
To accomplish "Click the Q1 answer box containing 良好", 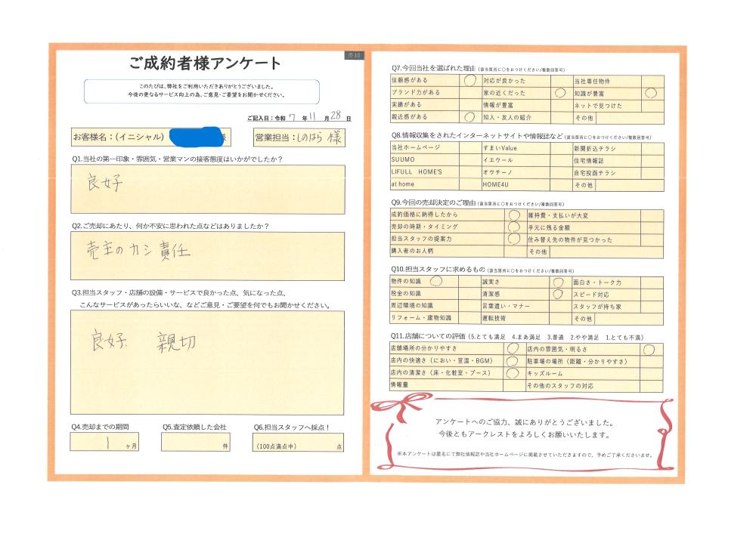I will pyautogui.click(x=206, y=190).
